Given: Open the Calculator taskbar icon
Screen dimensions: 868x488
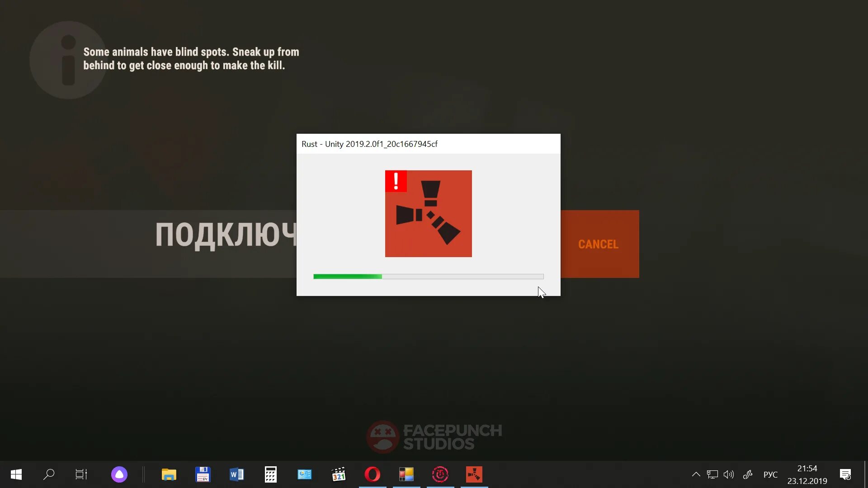Looking at the screenshot, I should coord(270,474).
